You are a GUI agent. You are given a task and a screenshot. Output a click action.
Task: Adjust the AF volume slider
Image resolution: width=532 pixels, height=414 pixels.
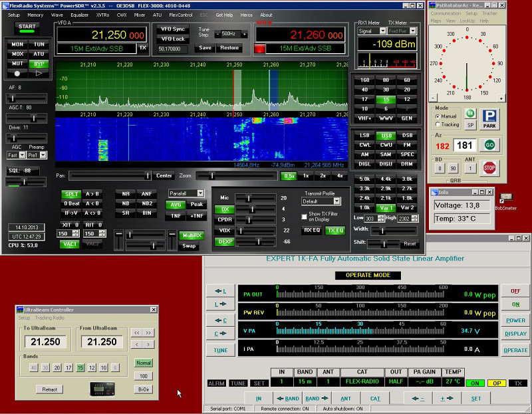pos(27,98)
